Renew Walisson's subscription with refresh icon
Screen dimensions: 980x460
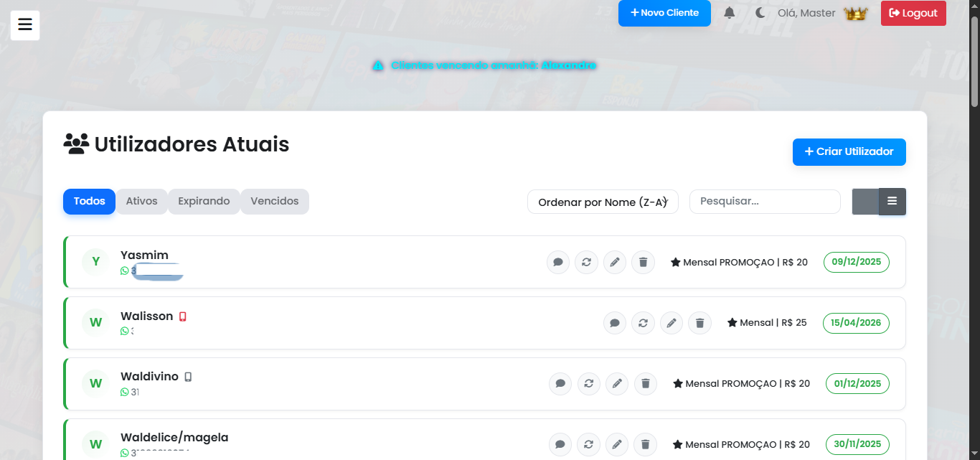643,323
